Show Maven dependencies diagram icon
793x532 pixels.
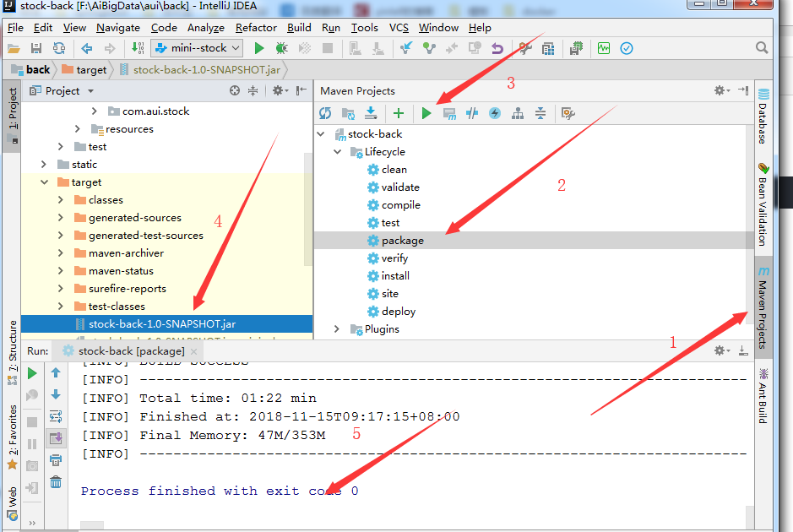pos(518,114)
